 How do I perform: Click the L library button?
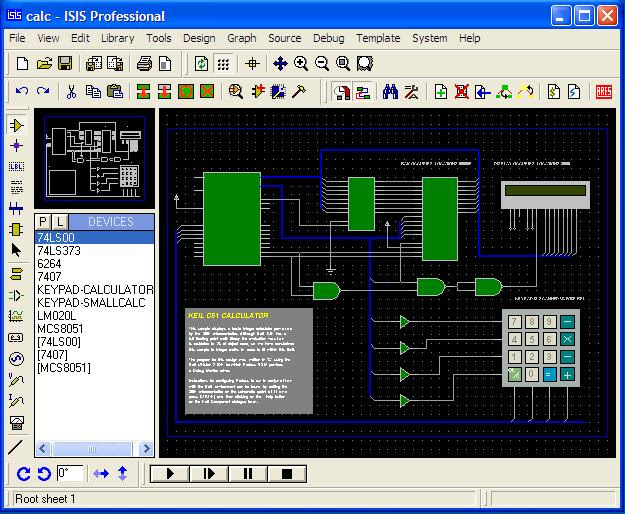click(x=60, y=222)
